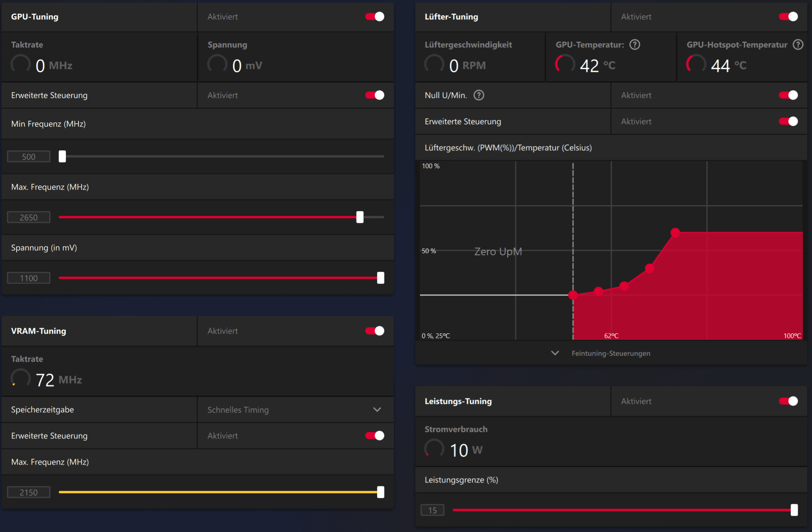Select the fourth fan curve point

tap(650, 268)
